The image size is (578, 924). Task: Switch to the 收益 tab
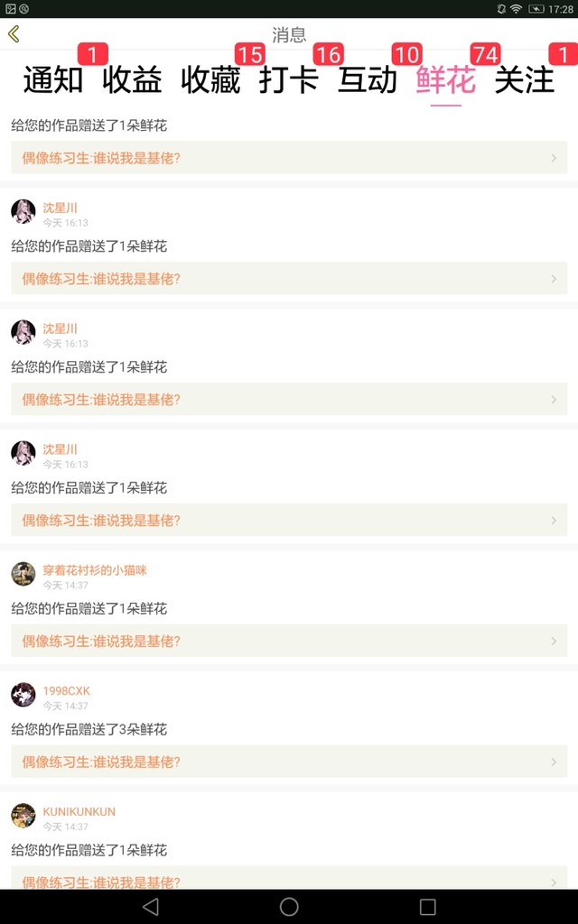132,80
